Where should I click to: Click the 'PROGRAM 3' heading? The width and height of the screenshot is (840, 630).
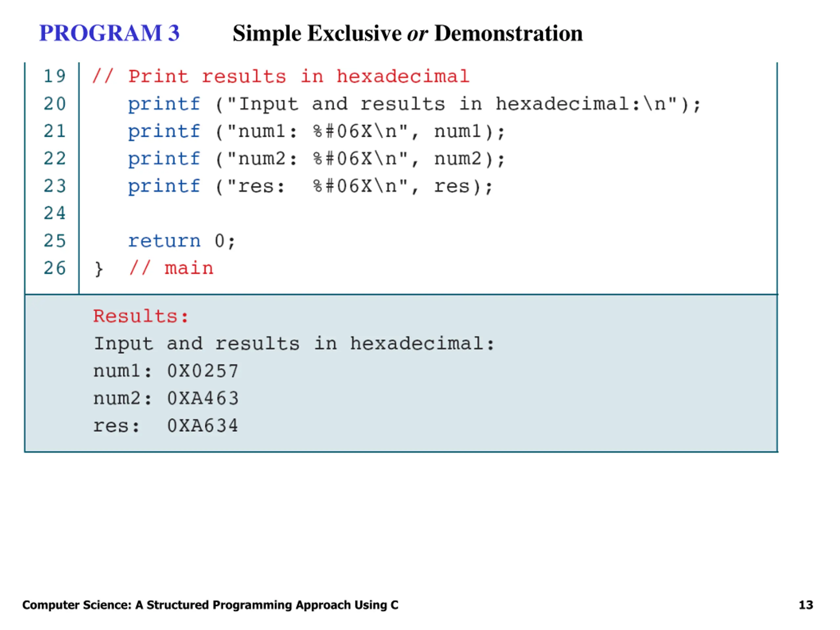point(109,33)
